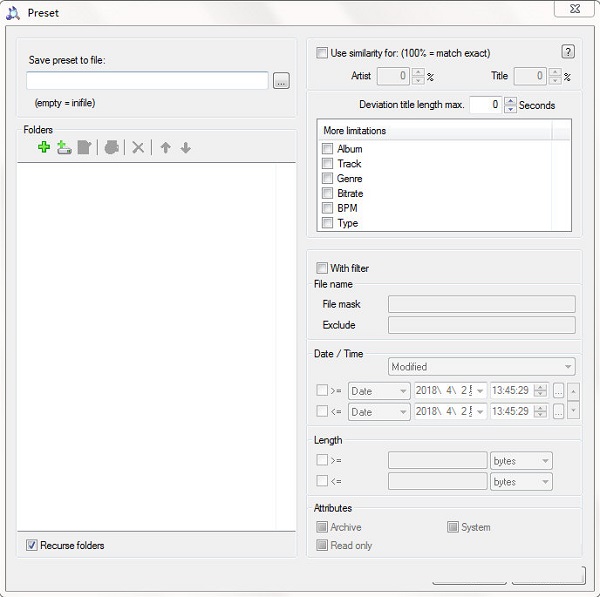Expand the first Date combo box
The height and width of the screenshot is (597, 600).
[379, 390]
